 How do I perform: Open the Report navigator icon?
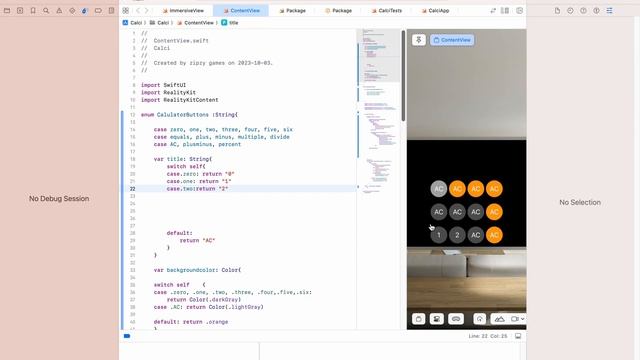click(x=111, y=11)
